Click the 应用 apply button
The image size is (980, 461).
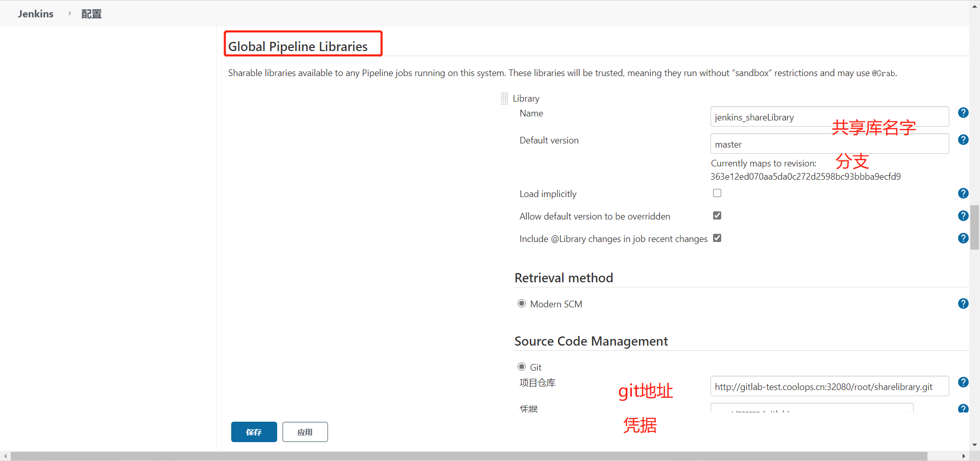click(305, 432)
